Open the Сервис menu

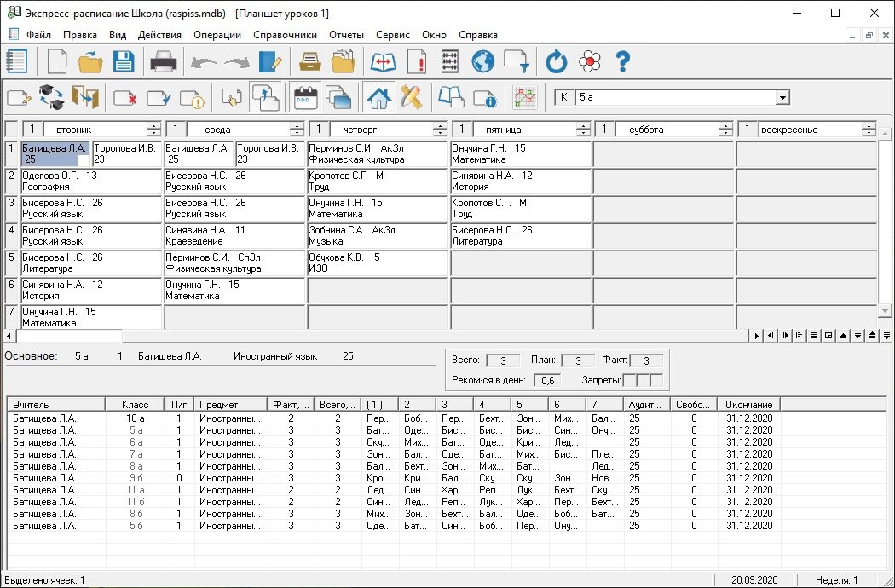[x=393, y=35]
